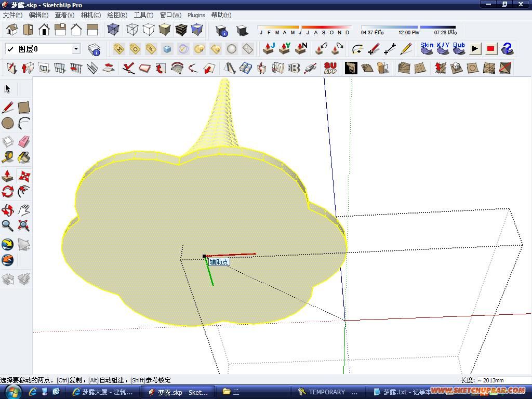Select the Arc tool

coord(24,123)
